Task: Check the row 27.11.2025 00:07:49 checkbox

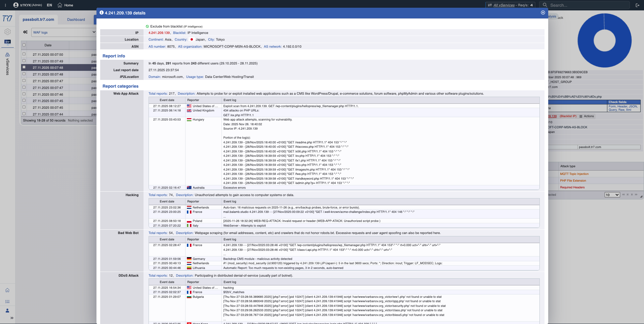Action: (x=24, y=61)
